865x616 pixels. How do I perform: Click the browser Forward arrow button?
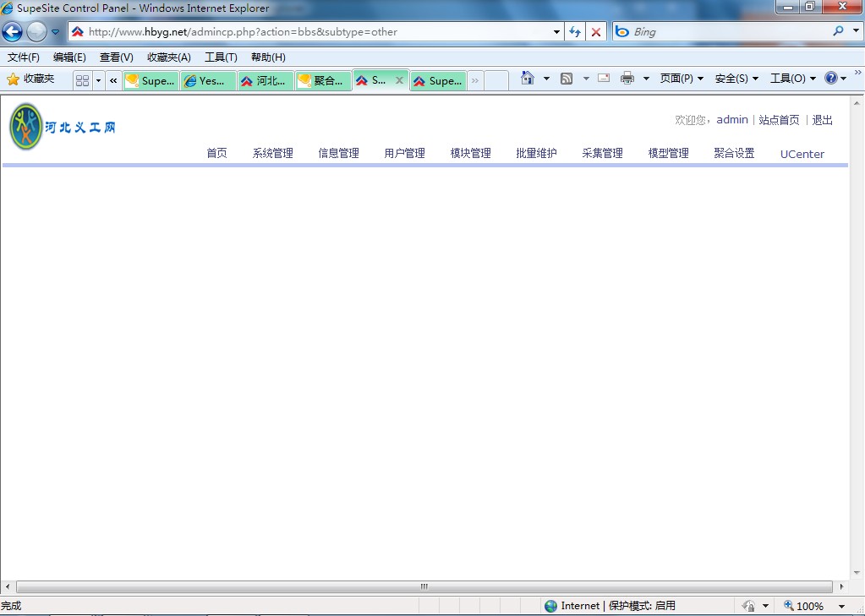[x=36, y=32]
